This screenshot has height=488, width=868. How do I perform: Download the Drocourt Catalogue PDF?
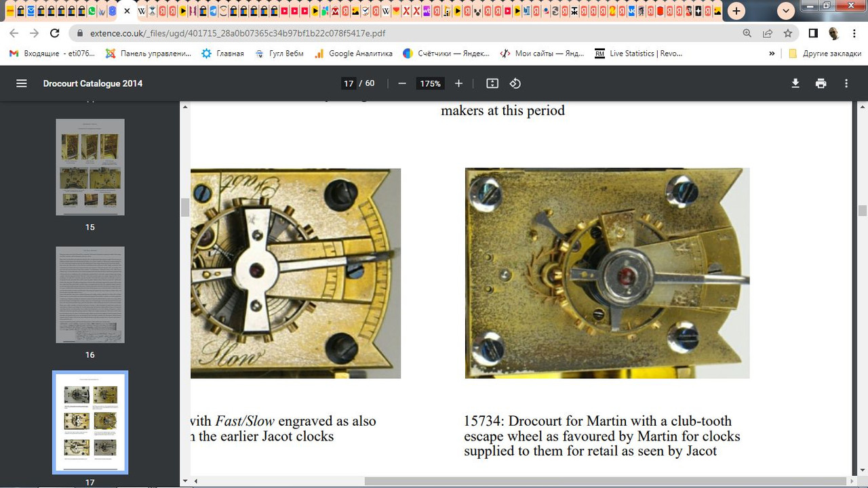pyautogui.click(x=795, y=83)
